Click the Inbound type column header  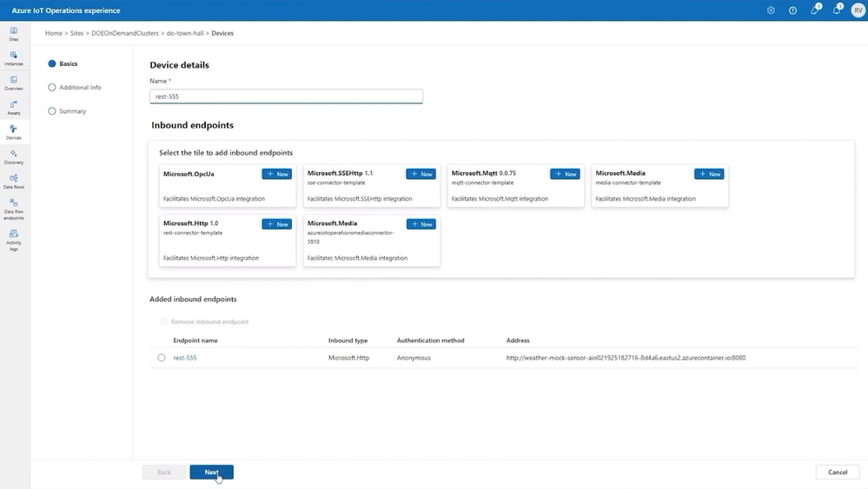pos(348,340)
